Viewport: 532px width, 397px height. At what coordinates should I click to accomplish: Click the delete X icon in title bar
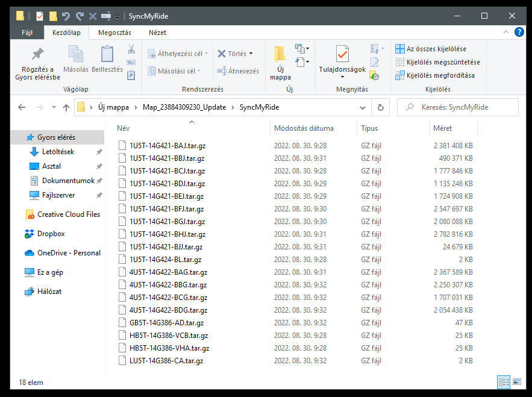[93, 16]
